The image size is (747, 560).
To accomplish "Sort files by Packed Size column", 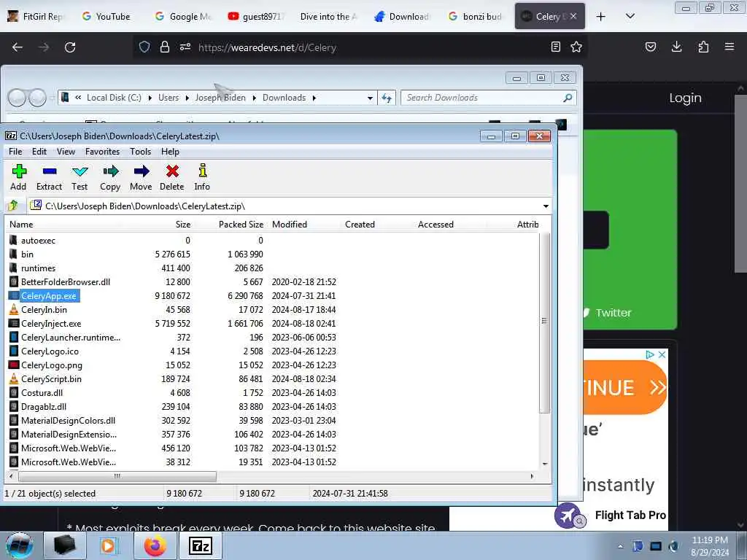I will (x=241, y=225).
